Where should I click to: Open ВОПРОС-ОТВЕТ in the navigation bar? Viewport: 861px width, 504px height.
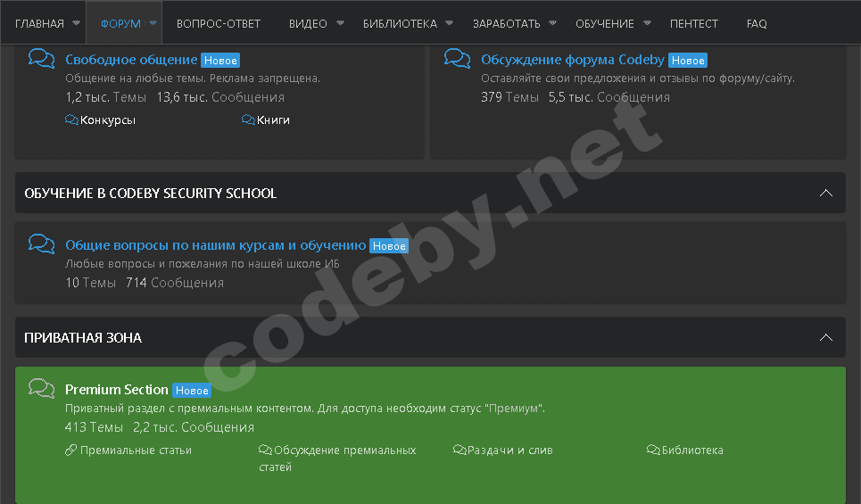coord(219,23)
